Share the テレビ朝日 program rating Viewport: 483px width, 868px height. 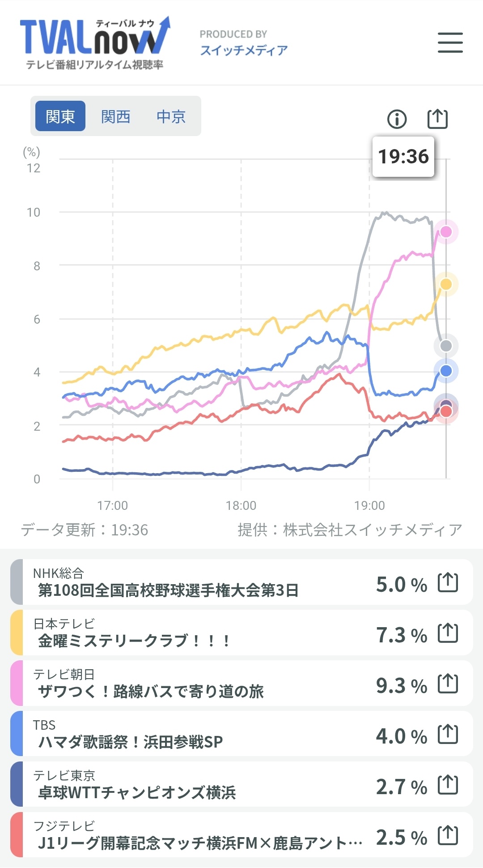pos(448,684)
